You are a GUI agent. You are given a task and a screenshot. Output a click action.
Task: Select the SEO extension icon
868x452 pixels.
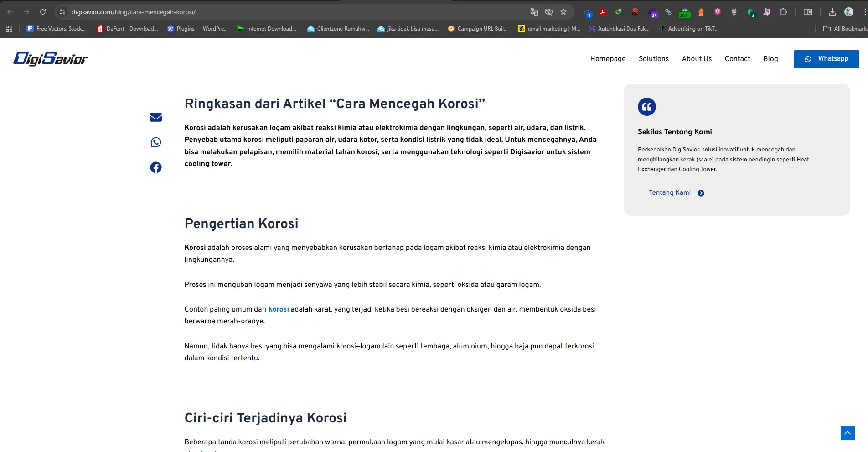635,12
